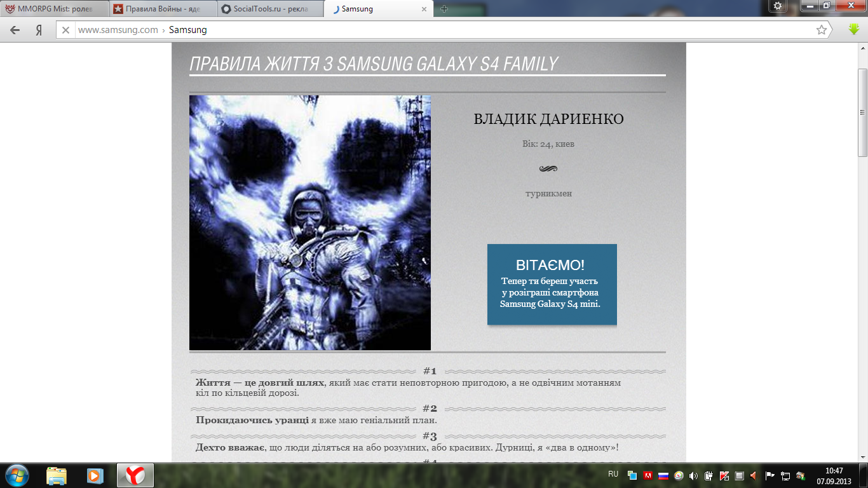Click the page vertical scrollbar thumb
868x488 pixels.
pyautogui.click(x=862, y=112)
